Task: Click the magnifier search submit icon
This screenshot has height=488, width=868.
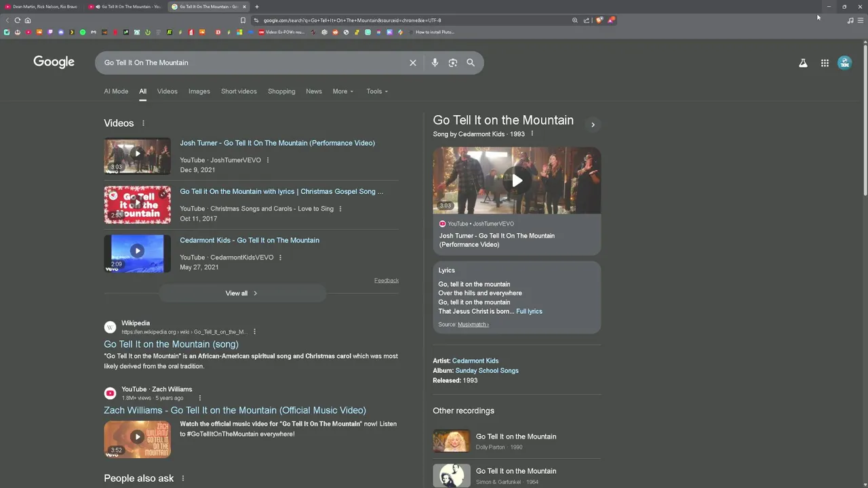Action: click(471, 62)
